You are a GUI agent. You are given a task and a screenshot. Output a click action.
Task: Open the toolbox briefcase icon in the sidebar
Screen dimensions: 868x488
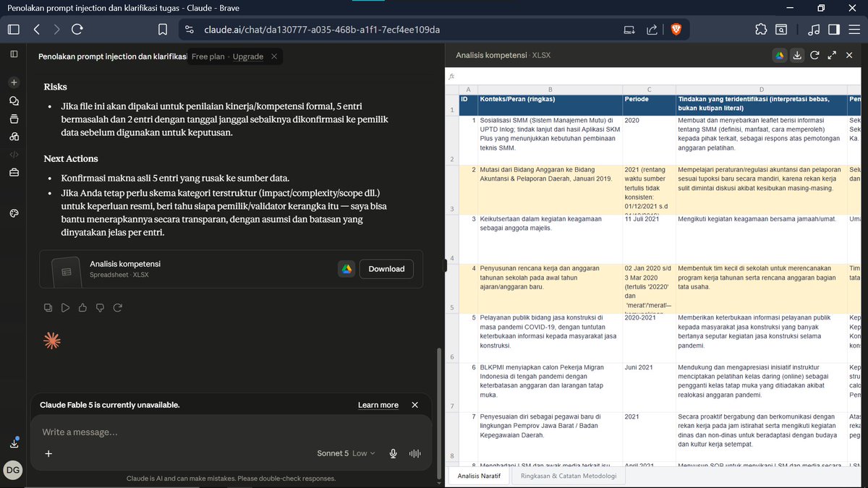[14, 172]
